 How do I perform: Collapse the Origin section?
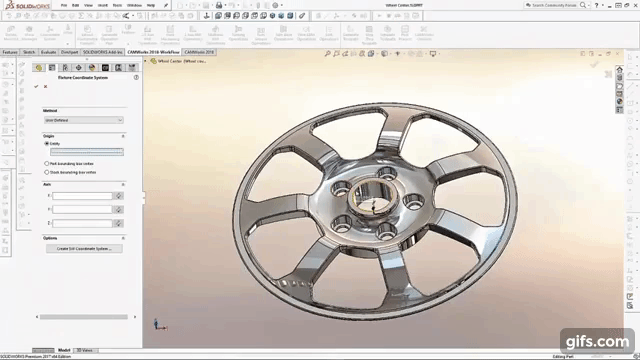(x=123, y=136)
